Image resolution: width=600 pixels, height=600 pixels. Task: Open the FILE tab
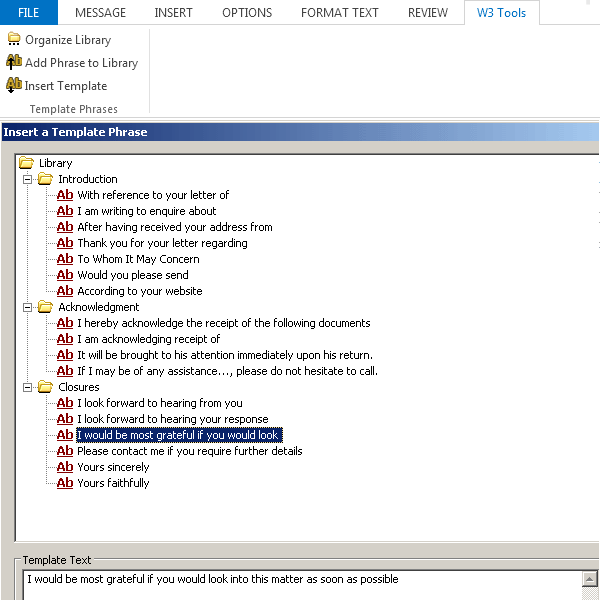pyautogui.click(x=29, y=13)
